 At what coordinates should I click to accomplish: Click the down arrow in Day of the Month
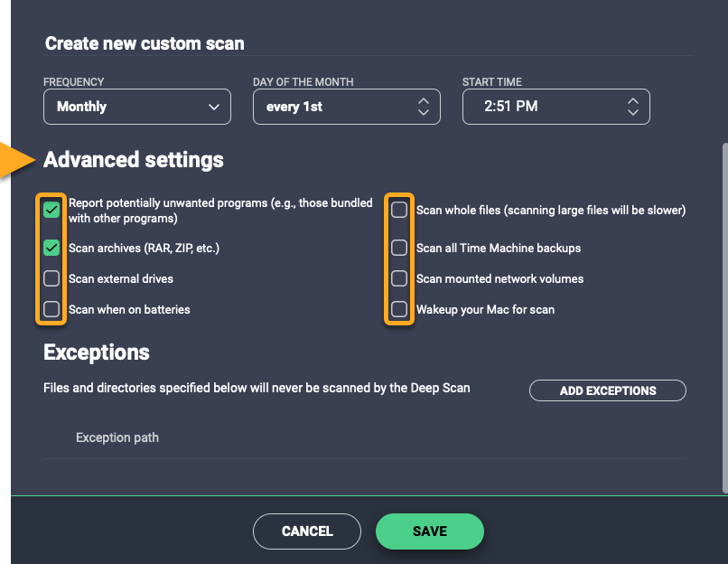pos(424,113)
